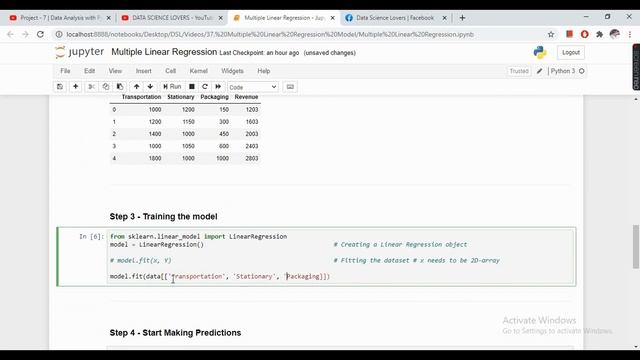Insert a cell below with plus icon
Viewport: 640px width, 360px height.
tap(76, 87)
